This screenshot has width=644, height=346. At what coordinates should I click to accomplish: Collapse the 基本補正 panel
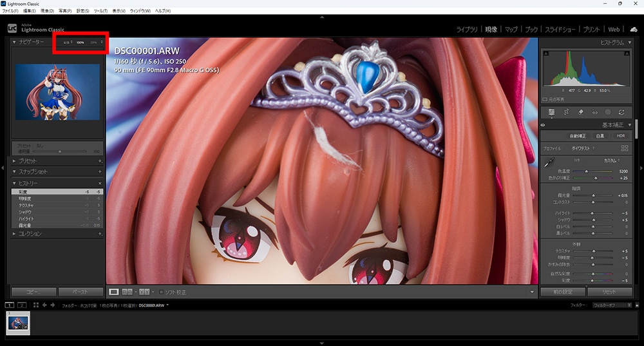pos(630,125)
